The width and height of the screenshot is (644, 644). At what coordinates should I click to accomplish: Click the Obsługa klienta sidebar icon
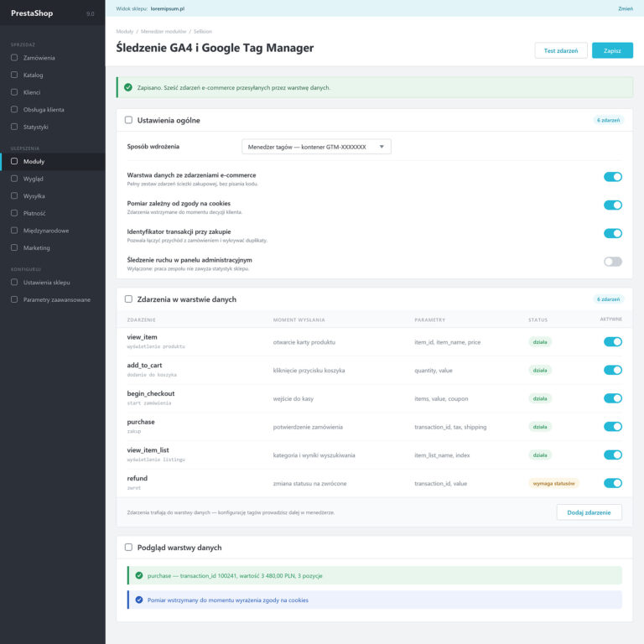point(14,109)
